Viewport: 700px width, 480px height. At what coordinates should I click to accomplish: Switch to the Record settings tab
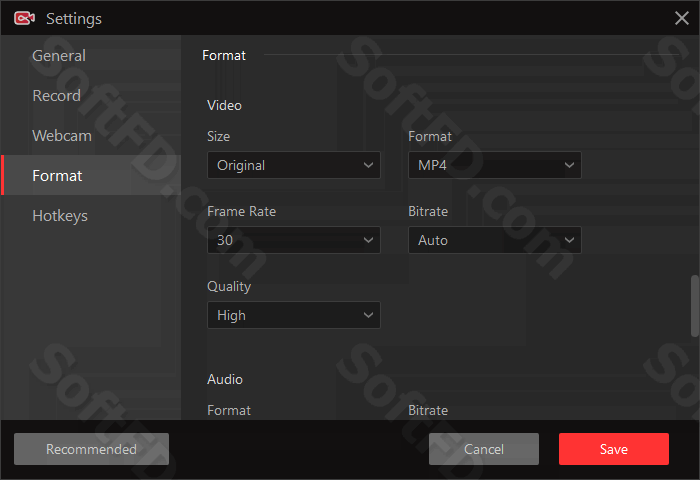pos(91,96)
